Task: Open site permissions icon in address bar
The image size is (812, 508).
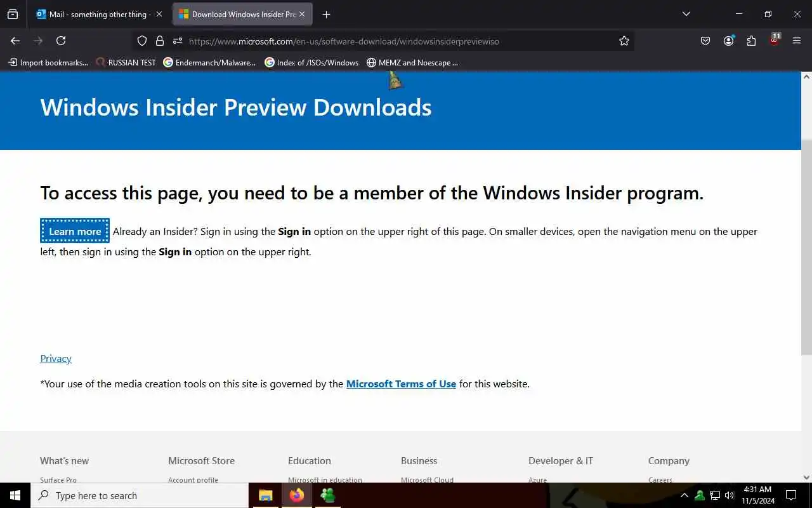Action: click(178, 41)
